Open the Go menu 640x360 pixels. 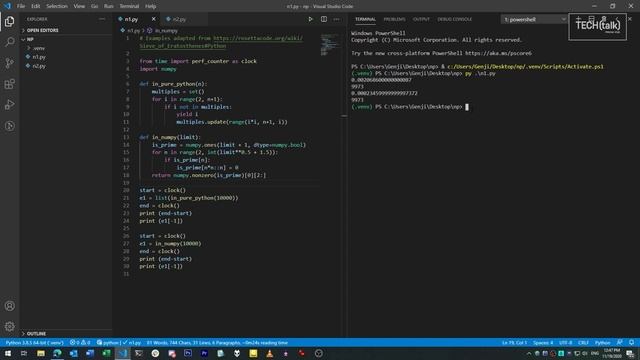(x=94, y=6)
